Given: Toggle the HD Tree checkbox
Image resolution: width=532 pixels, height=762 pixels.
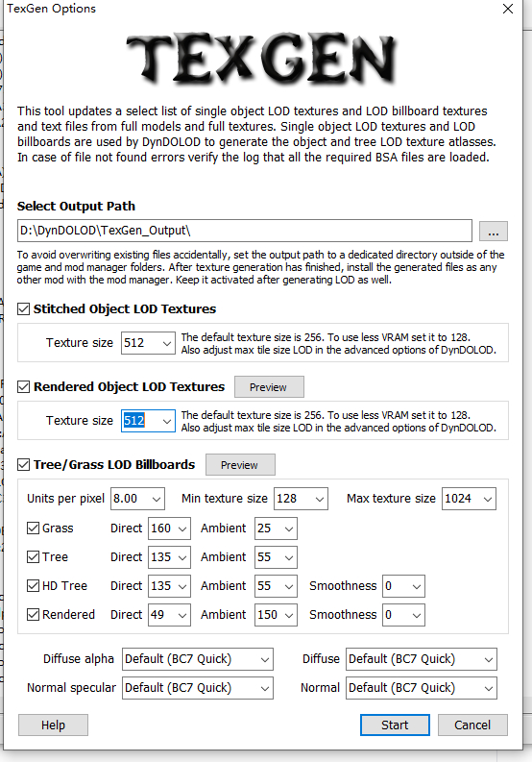Looking at the screenshot, I should (33, 586).
